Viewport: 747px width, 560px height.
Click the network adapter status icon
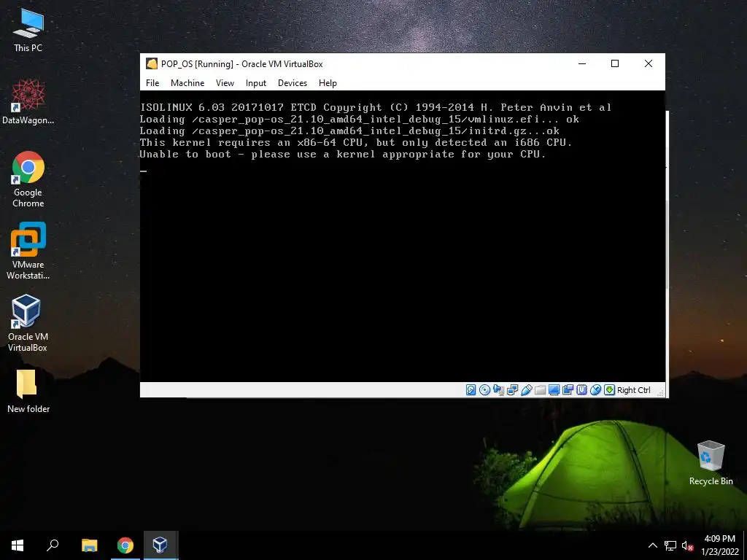tap(513, 390)
